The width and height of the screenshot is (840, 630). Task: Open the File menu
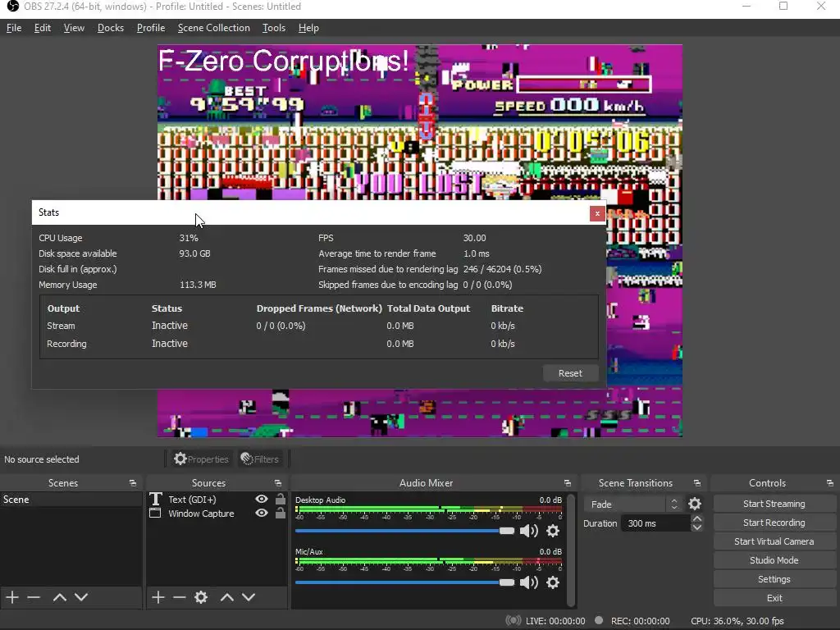pyautogui.click(x=14, y=28)
